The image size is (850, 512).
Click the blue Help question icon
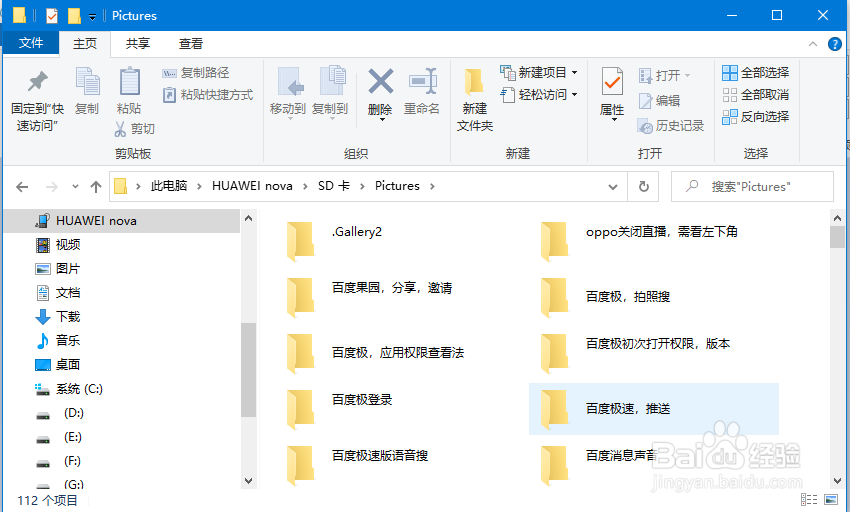tap(835, 44)
